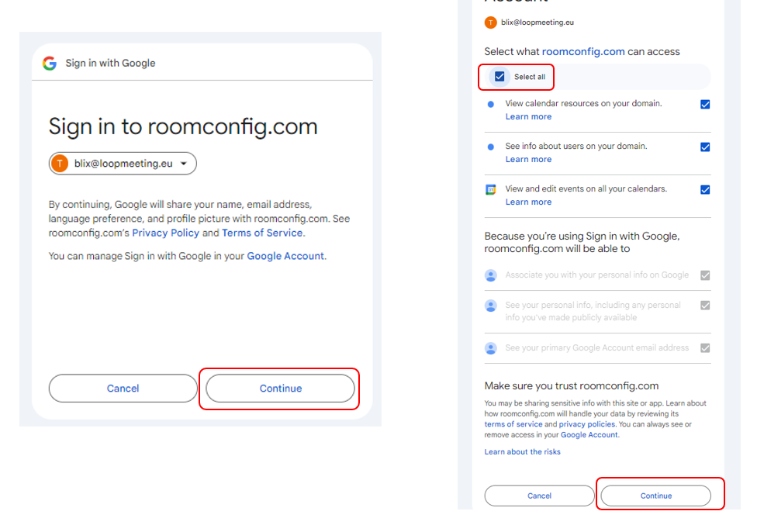Click the orange avatar beside blix@loopmeeting.eu at top right

pyautogui.click(x=490, y=22)
